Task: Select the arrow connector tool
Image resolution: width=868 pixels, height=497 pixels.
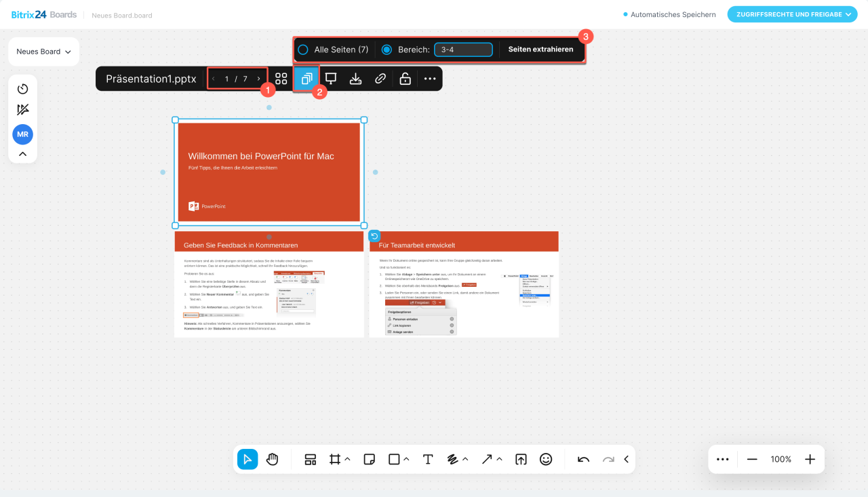Action: (487, 459)
